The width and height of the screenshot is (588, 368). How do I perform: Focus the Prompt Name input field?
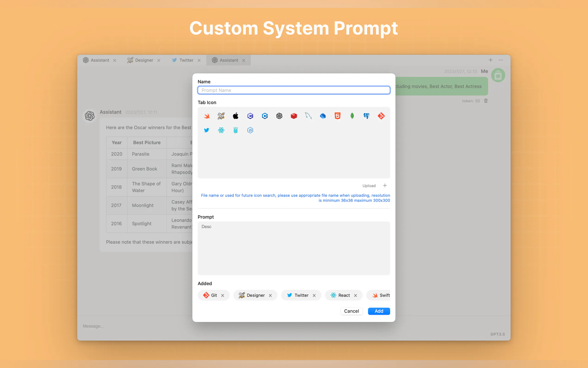[x=294, y=90]
